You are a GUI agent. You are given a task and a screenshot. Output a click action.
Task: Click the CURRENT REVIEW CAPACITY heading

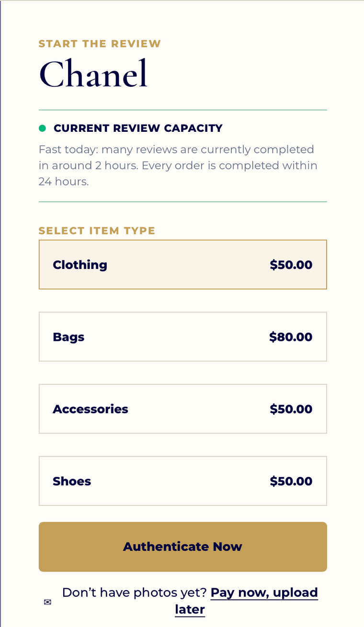tap(138, 128)
